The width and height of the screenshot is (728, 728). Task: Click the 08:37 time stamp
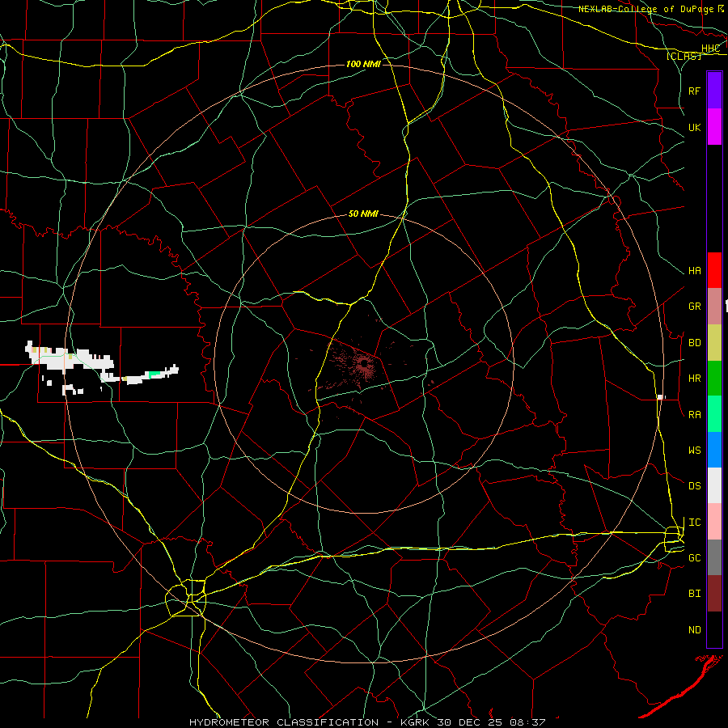pos(527,722)
